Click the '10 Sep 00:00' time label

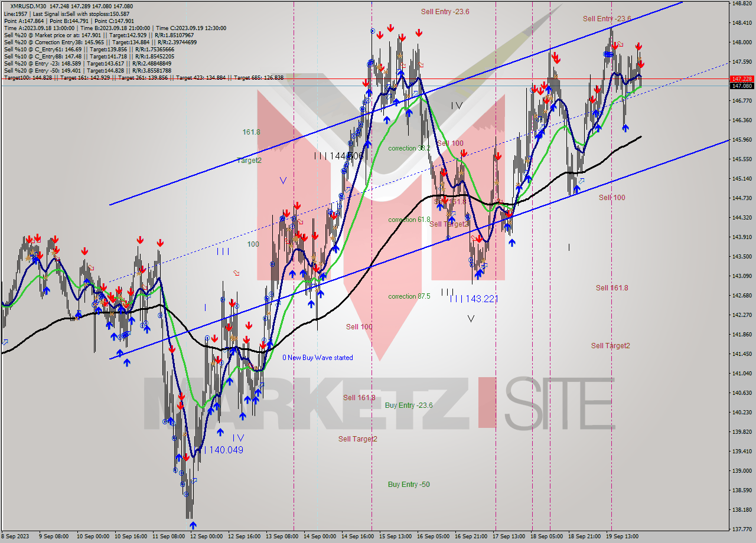(x=93, y=537)
